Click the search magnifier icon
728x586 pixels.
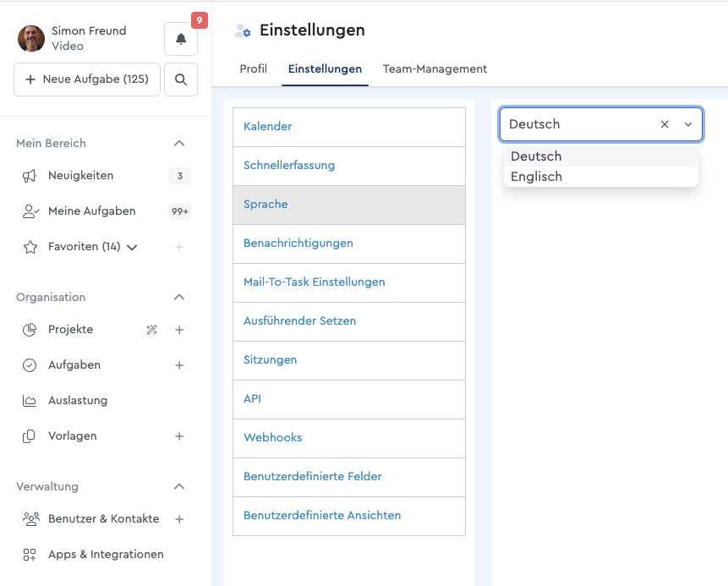click(x=181, y=79)
